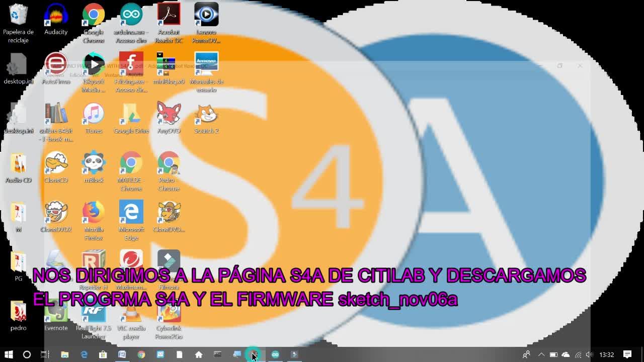644x362 pixels.
Task: Open the Wi-Fi network tray icon
Action: coord(578,354)
